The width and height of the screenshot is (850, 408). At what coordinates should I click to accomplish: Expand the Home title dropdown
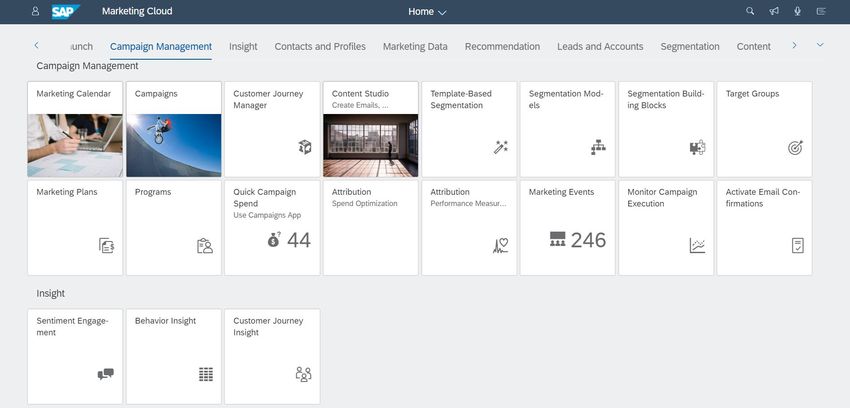[427, 11]
